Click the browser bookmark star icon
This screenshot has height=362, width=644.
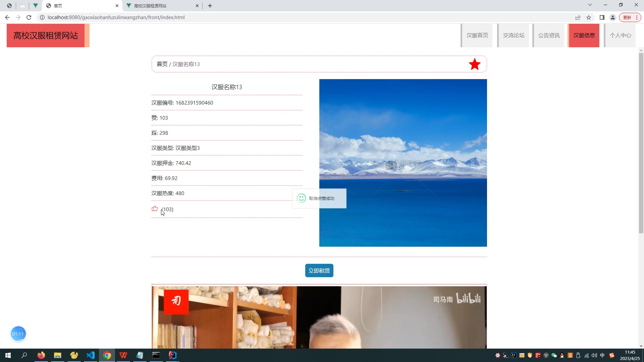(x=589, y=17)
